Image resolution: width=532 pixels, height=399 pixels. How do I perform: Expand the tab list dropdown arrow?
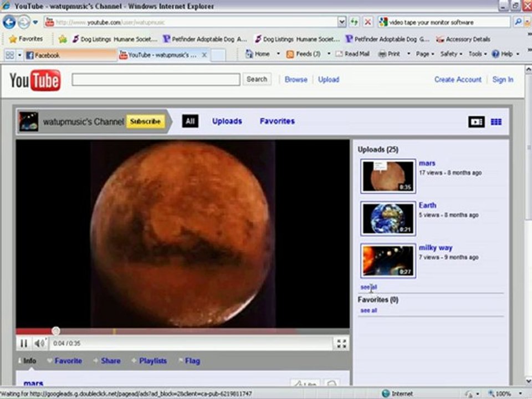tap(20, 55)
